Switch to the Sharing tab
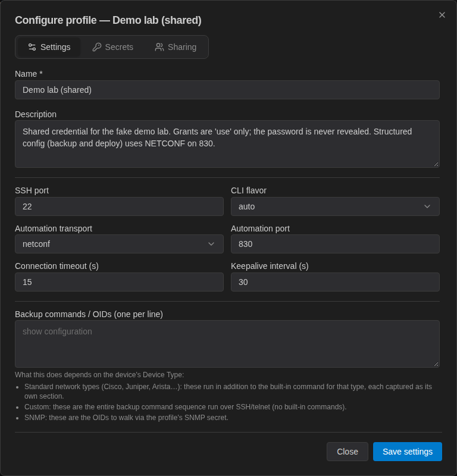The height and width of the screenshot is (476, 457). click(176, 47)
